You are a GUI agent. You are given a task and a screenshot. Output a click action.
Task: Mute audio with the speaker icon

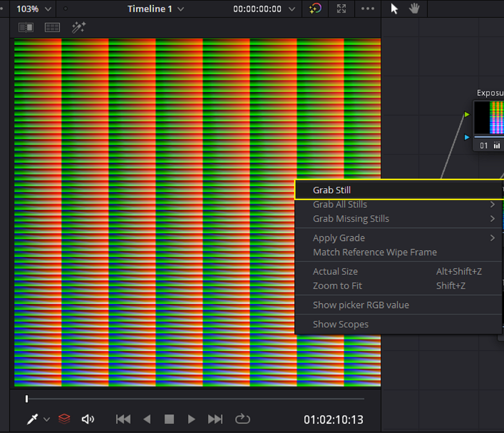pyautogui.click(x=88, y=419)
